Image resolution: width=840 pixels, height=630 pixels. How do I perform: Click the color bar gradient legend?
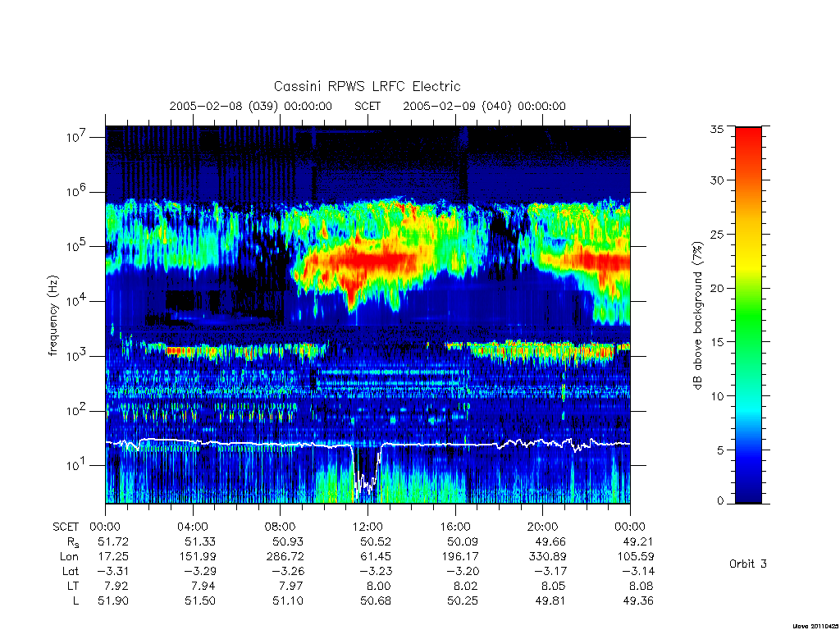tap(748, 315)
